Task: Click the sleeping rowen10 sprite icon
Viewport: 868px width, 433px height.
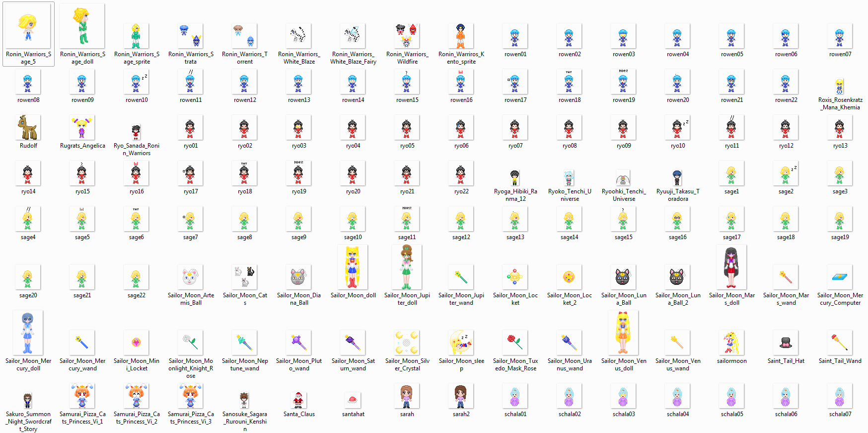Action: 136,82
